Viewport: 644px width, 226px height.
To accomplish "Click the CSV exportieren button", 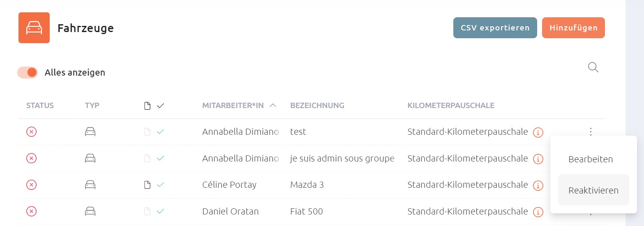I will pyautogui.click(x=495, y=28).
